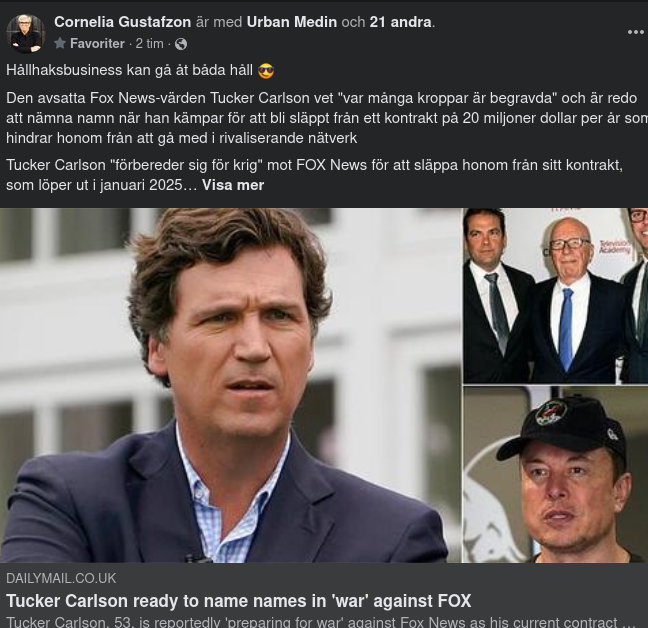Open the tagged Urban Medin profile
The height and width of the screenshot is (628, 648).
tap(293, 21)
